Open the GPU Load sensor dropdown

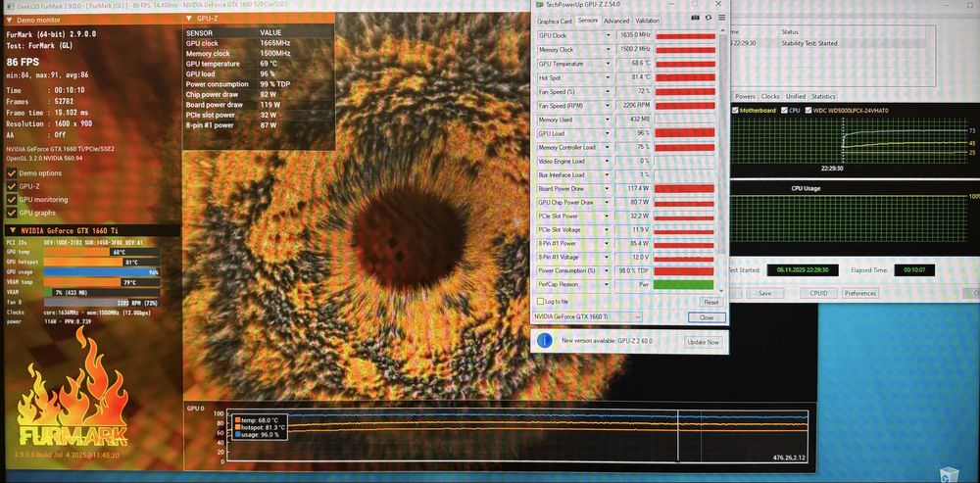click(608, 133)
